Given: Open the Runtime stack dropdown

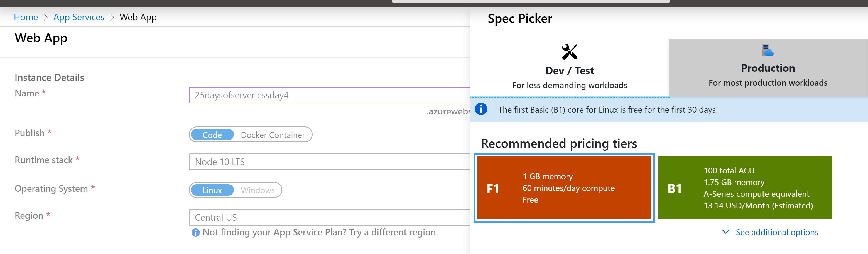Looking at the screenshot, I should (329, 162).
